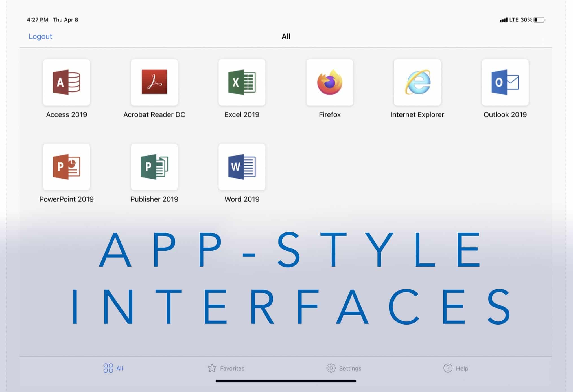Open Outlook 2019 app icon

(505, 82)
